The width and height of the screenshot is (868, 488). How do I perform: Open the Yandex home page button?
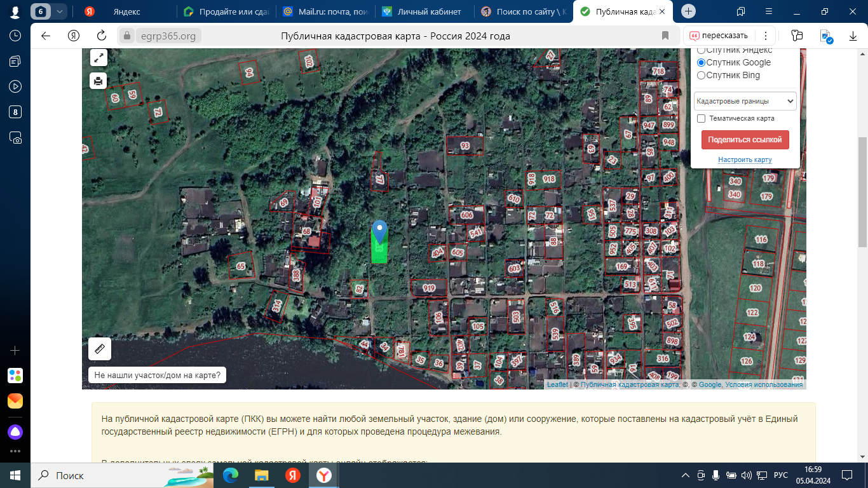pos(74,36)
